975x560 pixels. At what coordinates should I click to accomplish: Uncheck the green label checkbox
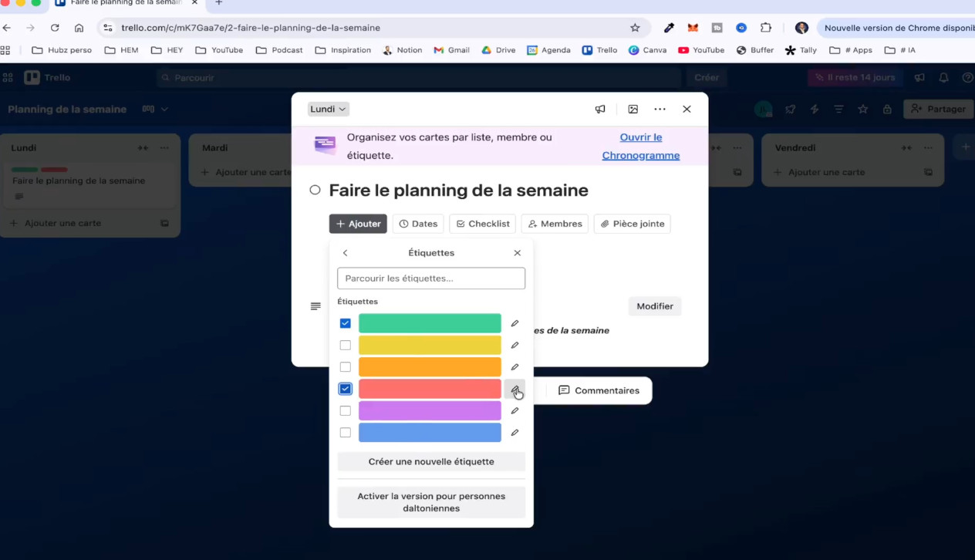[346, 323]
